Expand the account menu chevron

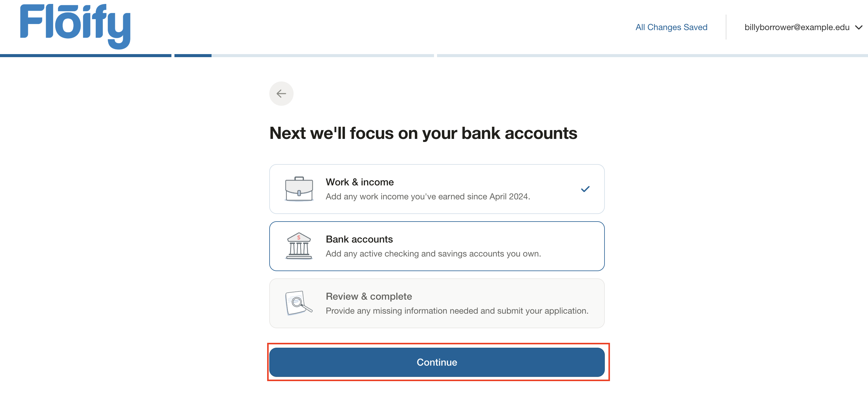pos(859,27)
